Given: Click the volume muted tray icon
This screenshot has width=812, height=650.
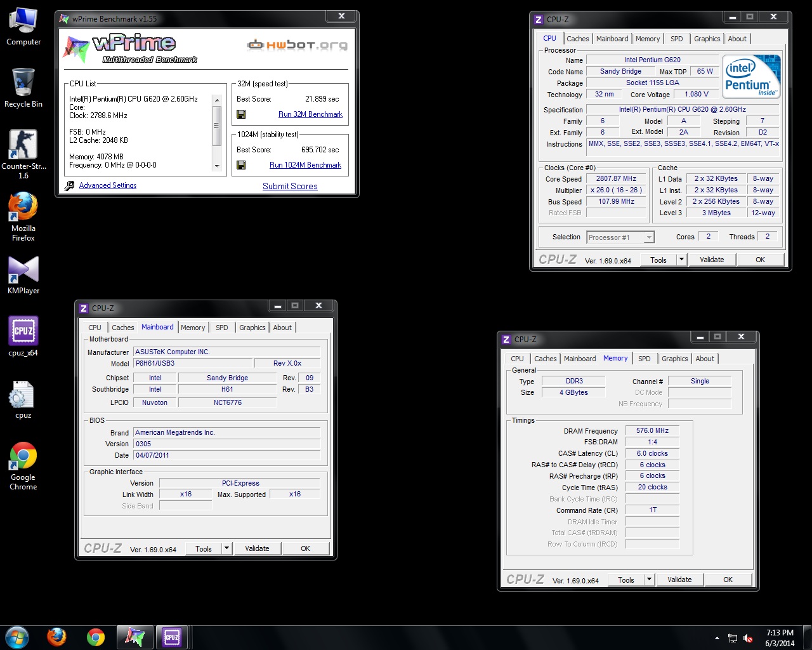Looking at the screenshot, I should 748,638.
